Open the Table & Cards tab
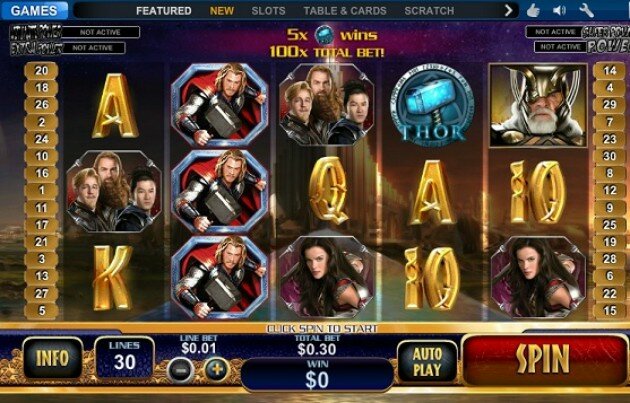 [x=345, y=11]
